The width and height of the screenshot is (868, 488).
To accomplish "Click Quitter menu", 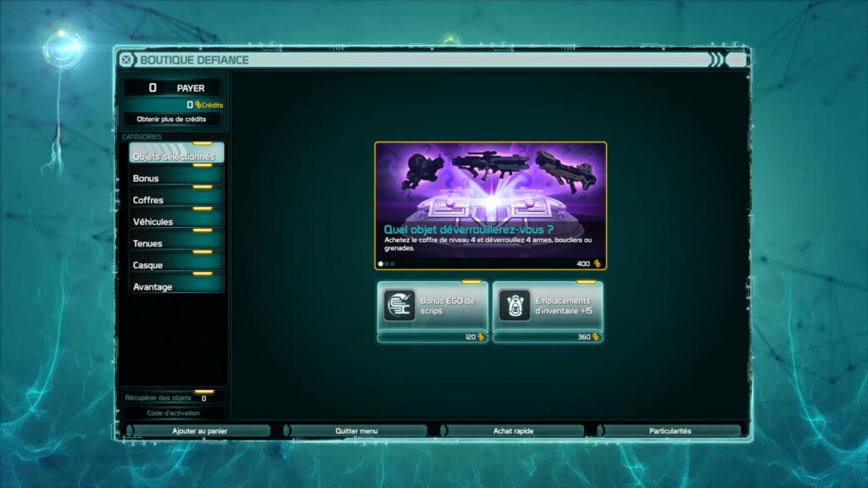I will [356, 430].
